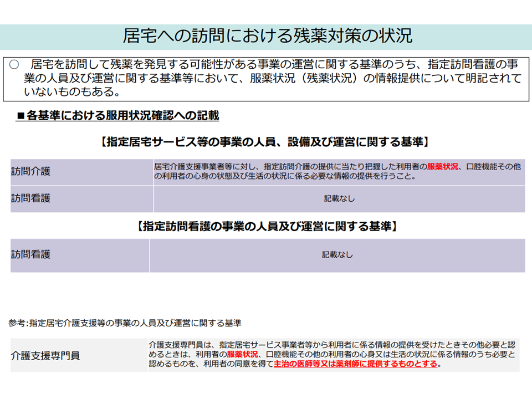Click the slide title 居宅への訪問における残薬対策の状況

(267, 37)
